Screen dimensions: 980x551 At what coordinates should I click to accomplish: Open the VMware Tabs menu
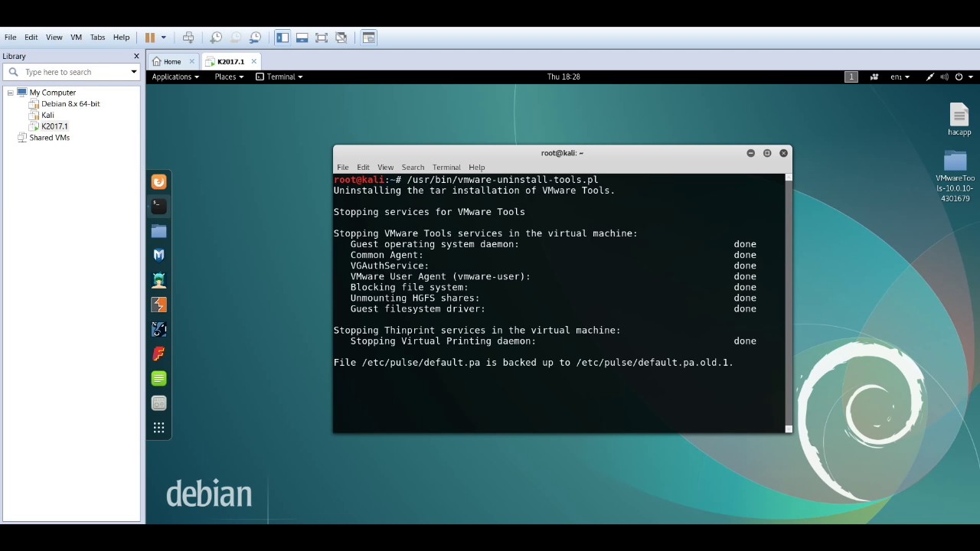(97, 37)
